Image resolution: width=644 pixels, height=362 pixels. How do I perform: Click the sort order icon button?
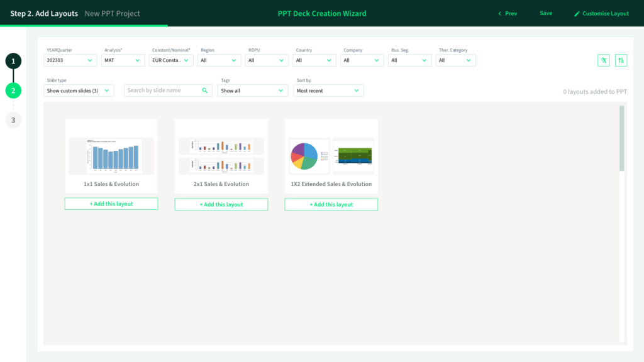[x=621, y=60]
